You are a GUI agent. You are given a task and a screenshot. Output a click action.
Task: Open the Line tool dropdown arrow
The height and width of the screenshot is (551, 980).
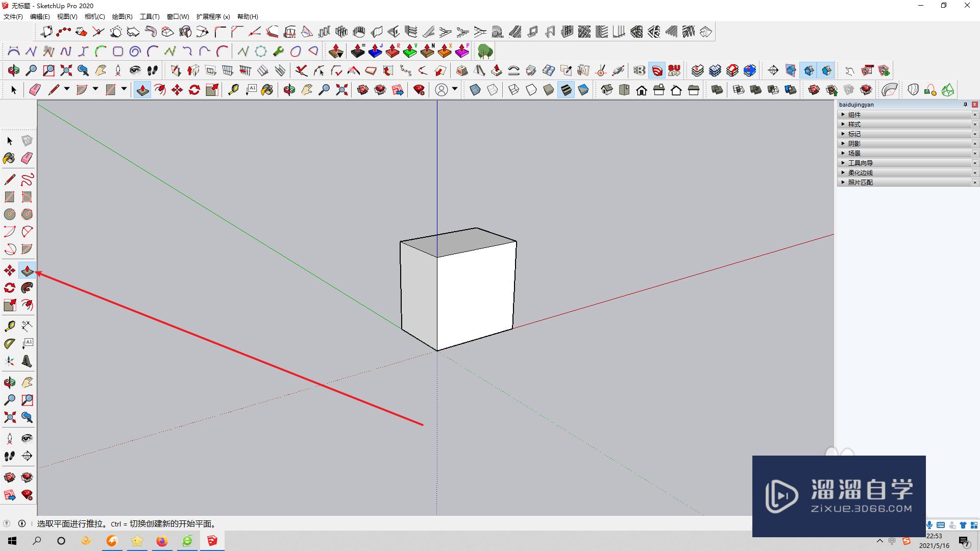click(67, 90)
